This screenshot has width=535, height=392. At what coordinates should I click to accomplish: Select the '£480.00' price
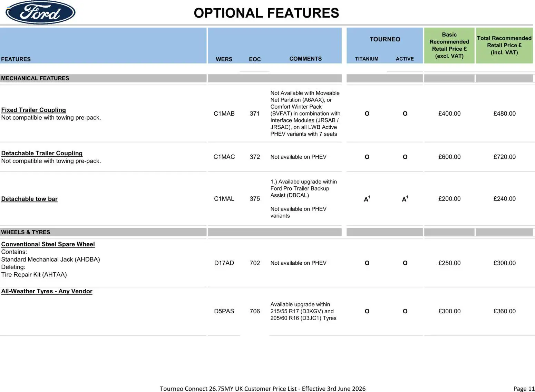505,114
